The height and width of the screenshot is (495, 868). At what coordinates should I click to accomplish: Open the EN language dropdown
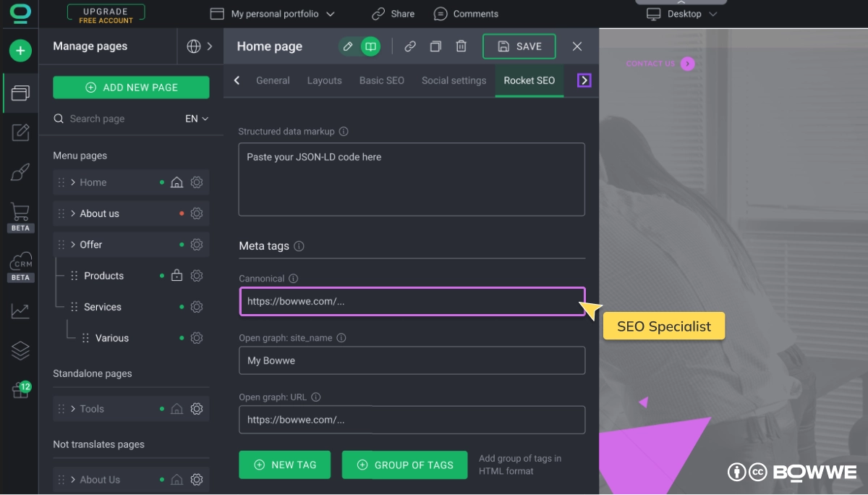pyautogui.click(x=197, y=119)
